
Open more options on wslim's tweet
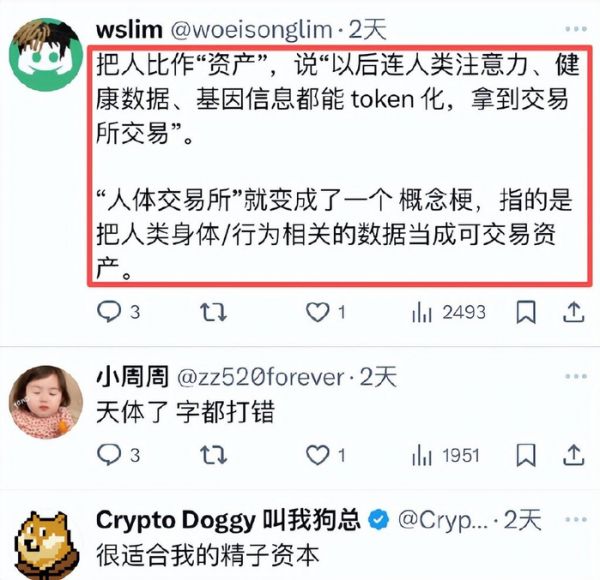[576, 29]
